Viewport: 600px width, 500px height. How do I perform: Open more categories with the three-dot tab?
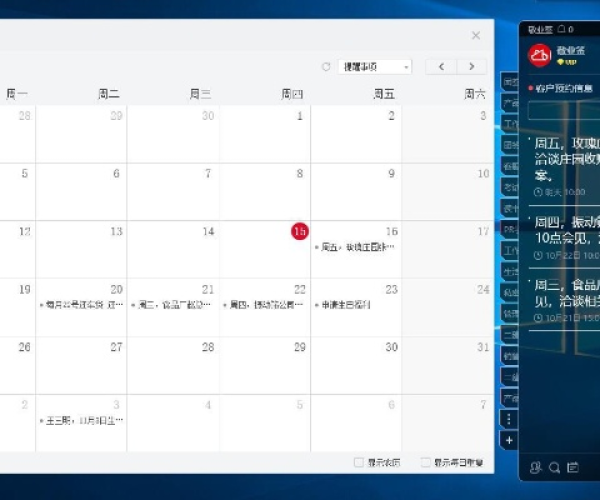[x=509, y=420]
